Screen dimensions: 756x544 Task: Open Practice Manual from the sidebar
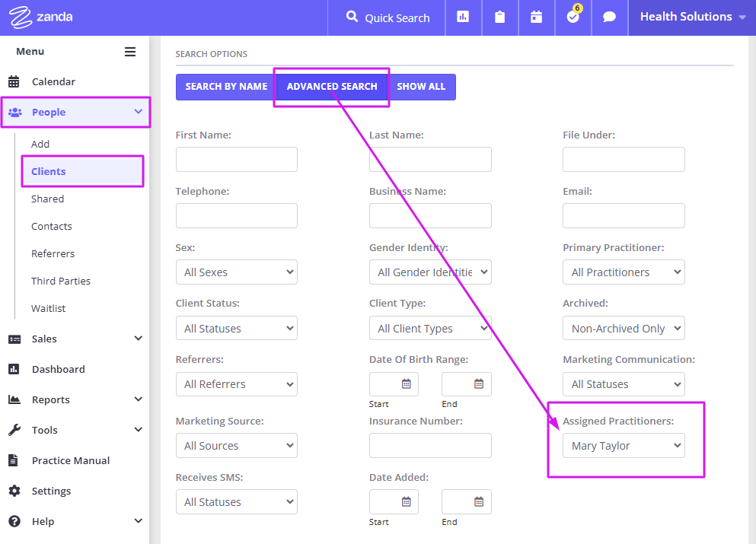point(69,460)
